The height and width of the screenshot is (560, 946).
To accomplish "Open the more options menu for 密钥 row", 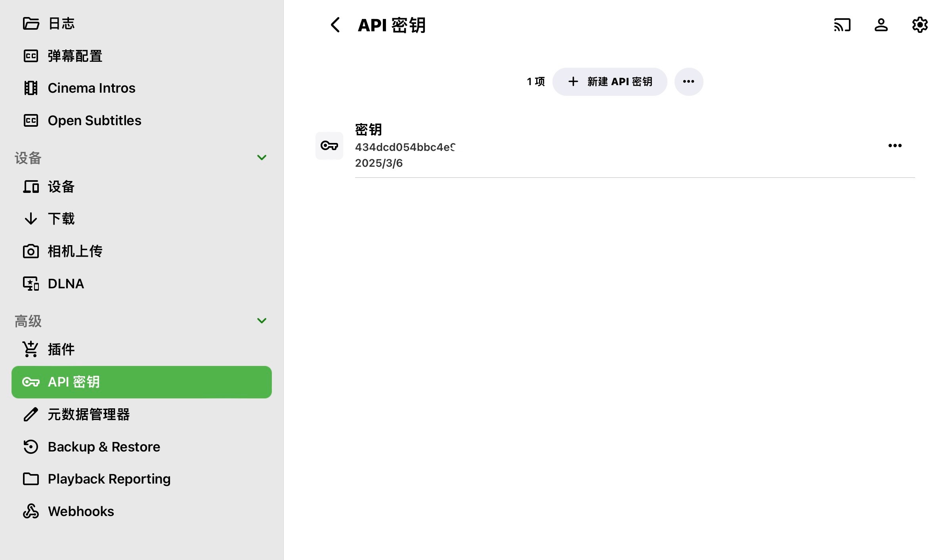I will (895, 146).
